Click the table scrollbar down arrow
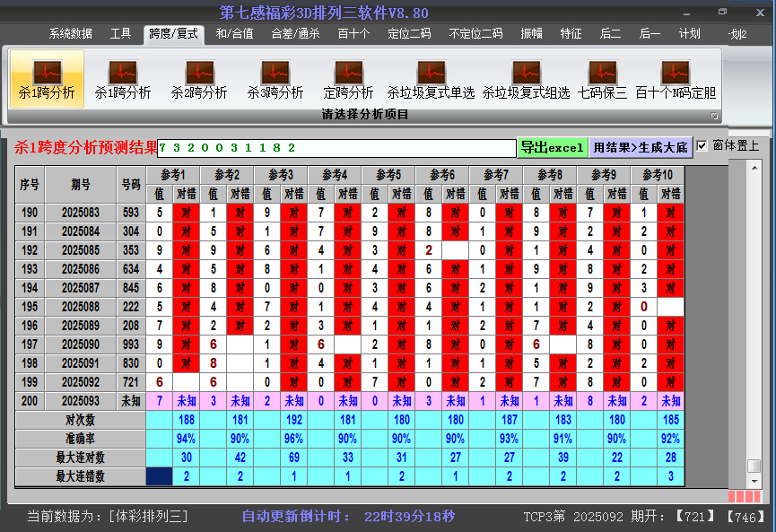Viewport: 776px width, 532px height. 754,481
